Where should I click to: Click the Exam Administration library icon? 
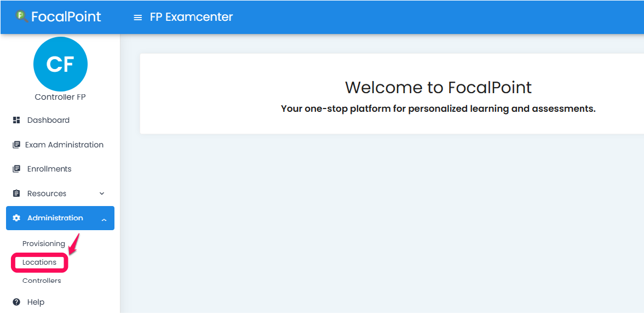point(16,145)
